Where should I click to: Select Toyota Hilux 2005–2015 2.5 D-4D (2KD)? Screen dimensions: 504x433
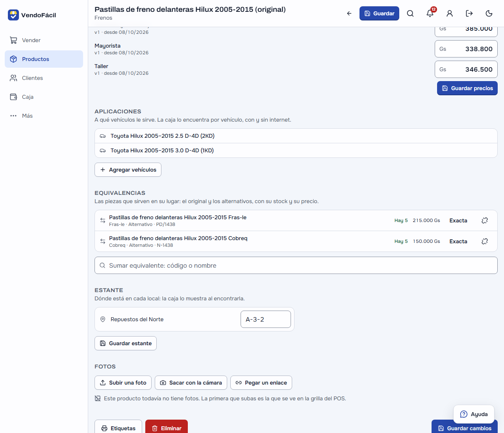pos(296,136)
